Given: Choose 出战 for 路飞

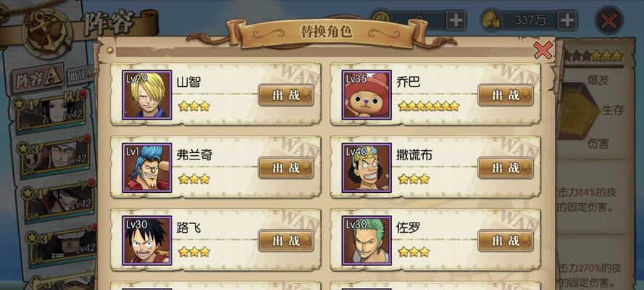Looking at the screenshot, I should tap(286, 241).
